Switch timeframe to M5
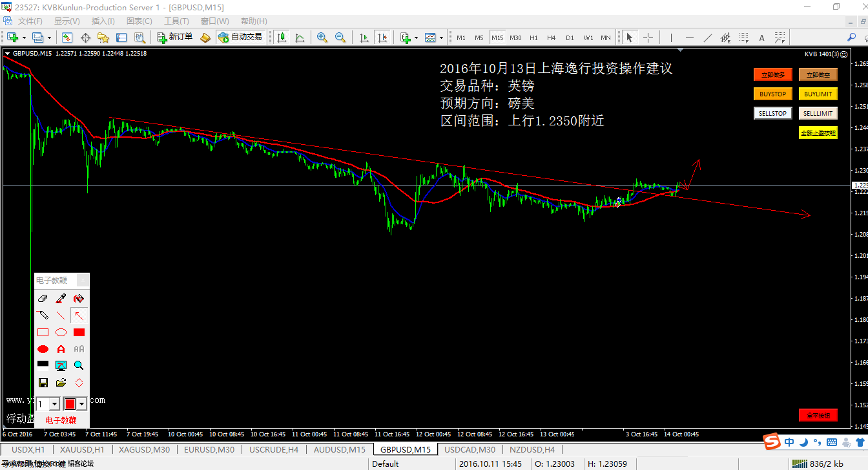Viewport: 868px width, 470px height. (479, 37)
